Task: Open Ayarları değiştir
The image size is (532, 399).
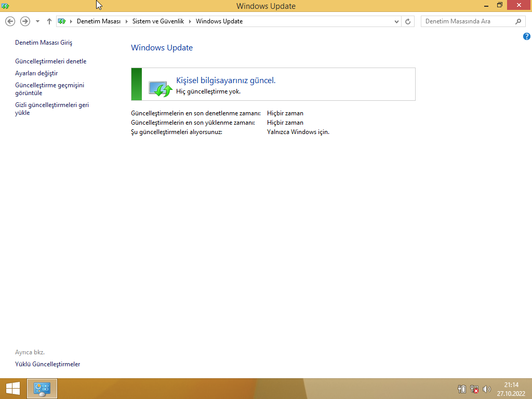Action: (36, 73)
